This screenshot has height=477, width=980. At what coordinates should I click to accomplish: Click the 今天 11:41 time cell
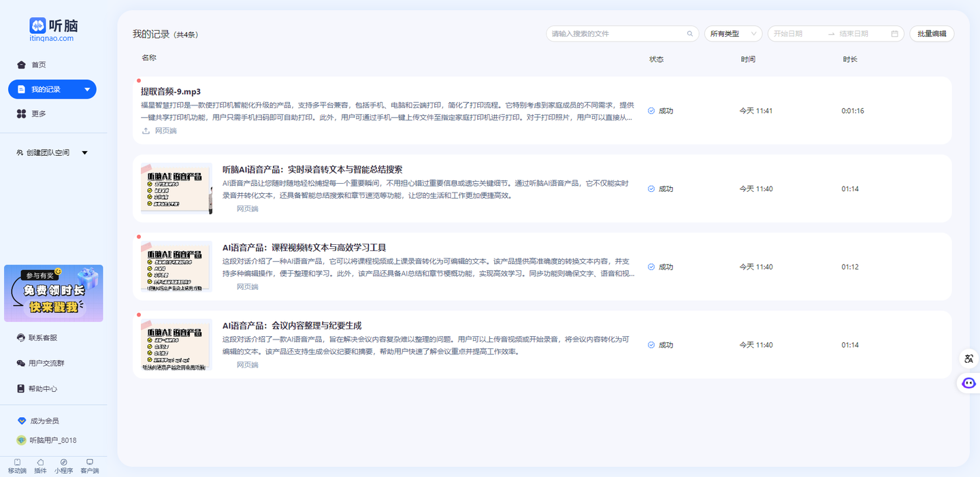(756, 110)
